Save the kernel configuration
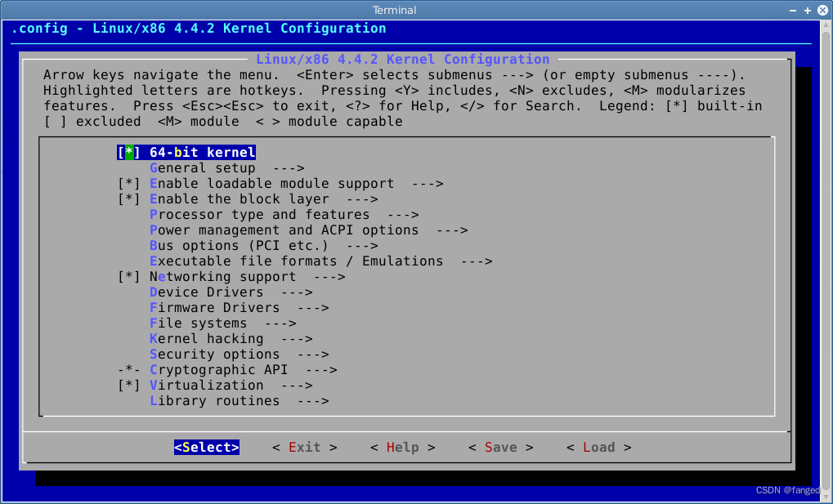Viewport: 833px width, 504px height. (500, 447)
